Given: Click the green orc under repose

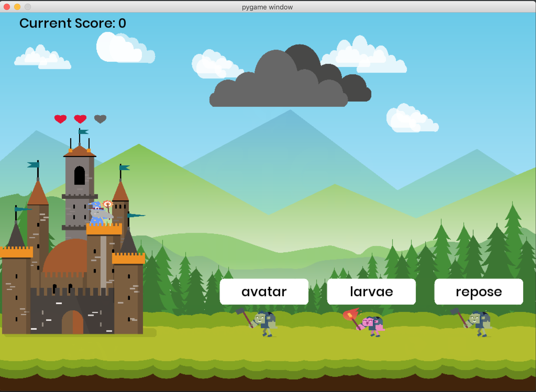Looking at the screenshot, I should [479, 323].
